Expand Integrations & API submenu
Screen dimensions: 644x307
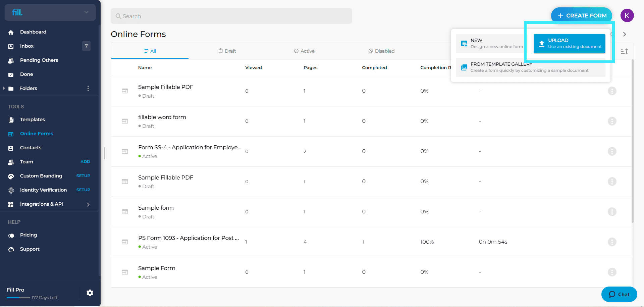coord(88,204)
